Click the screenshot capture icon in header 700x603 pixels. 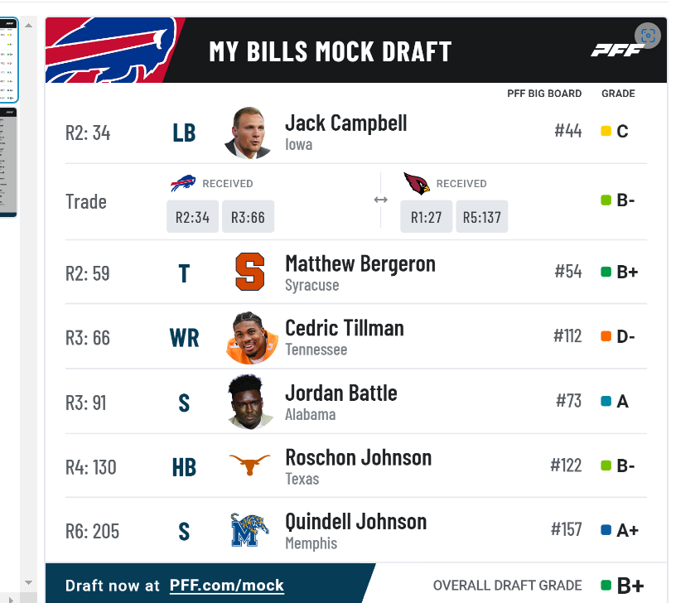pos(648,36)
